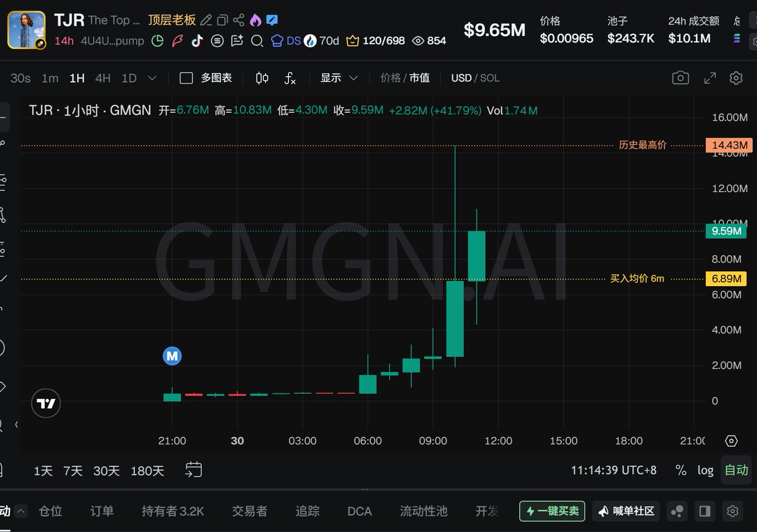Screen dimensions: 757x532
Task: Click the 一键买卖 button
Action: pos(552,511)
